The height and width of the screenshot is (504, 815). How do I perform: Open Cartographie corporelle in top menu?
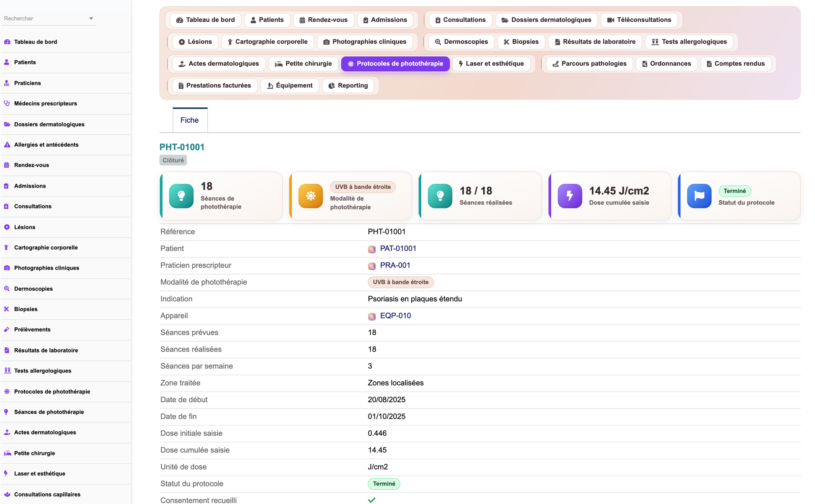click(268, 42)
